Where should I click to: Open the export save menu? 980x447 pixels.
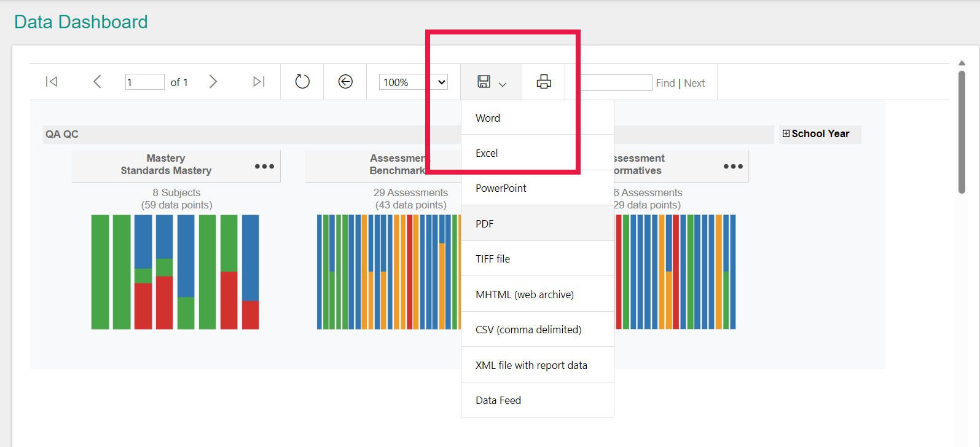pos(492,82)
